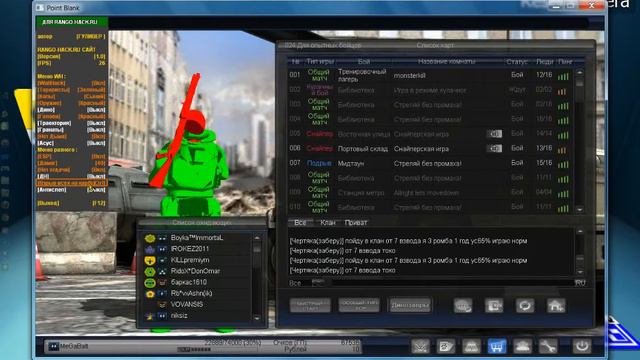Click rank badge next to RidoX*DonOmar
The width and height of the screenshot is (640, 360).
pyautogui.click(x=150, y=271)
